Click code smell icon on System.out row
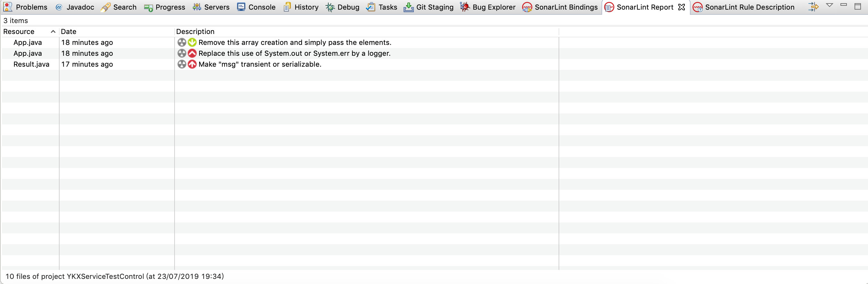Viewport: 868px width, 284px height. (182, 53)
